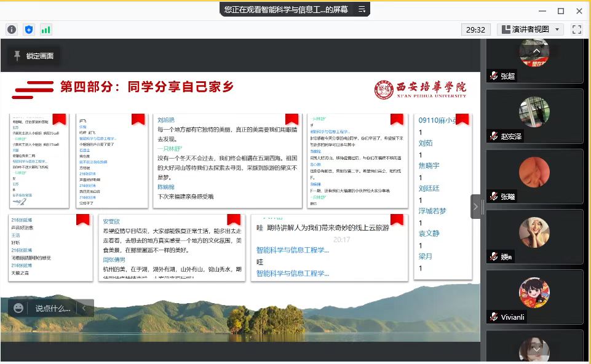Open the 演讲者视图 view dropdown
This screenshot has height=364, width=591.
point(530,30)
